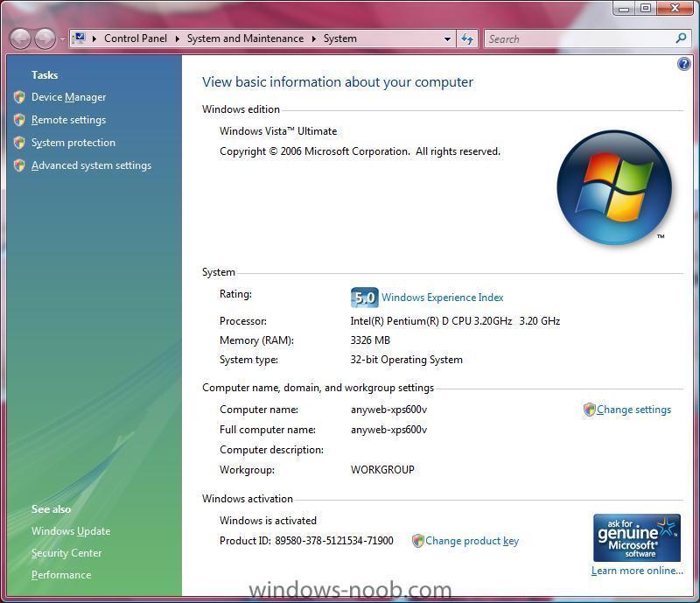
Task: Open Advanced system settings link
Action: (91, 165)
